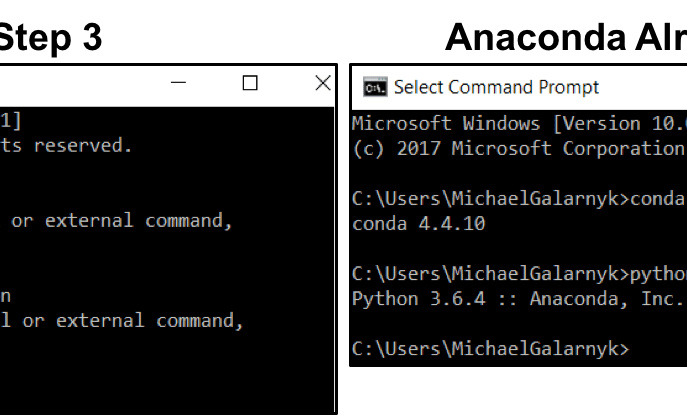
Task: Click the Anaconda heading text
Action: point(566,37)
